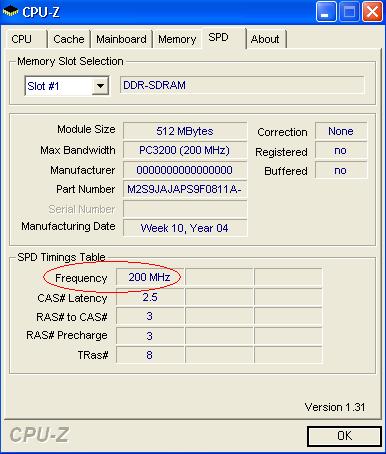Image resolution: width=386 pixels, height=454 pixels.
Task: Click the CPU-Z chip icon in title bar
Action: coord(10,12)
